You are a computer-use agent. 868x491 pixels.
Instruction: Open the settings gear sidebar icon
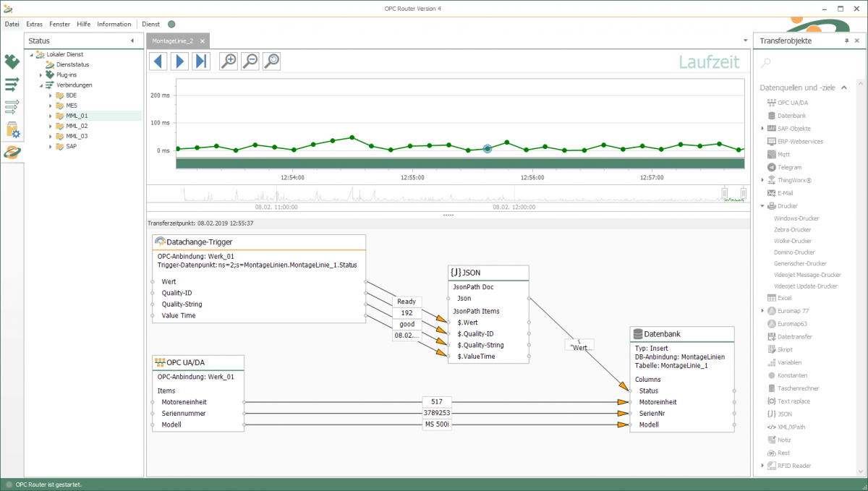click(12, 130)
